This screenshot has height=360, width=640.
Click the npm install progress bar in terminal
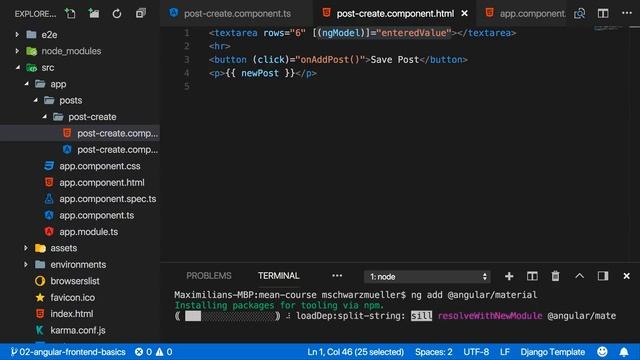[228, 316]
